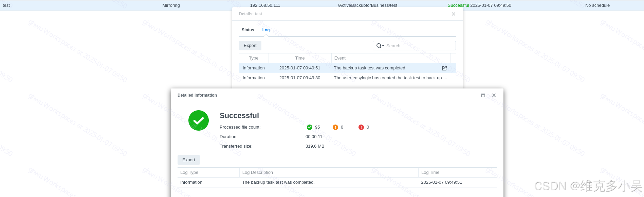This screenshot has width=644, height=197.
Task: Click 'The user easylogic has created the task' event
Action: [x=391, y=78]
